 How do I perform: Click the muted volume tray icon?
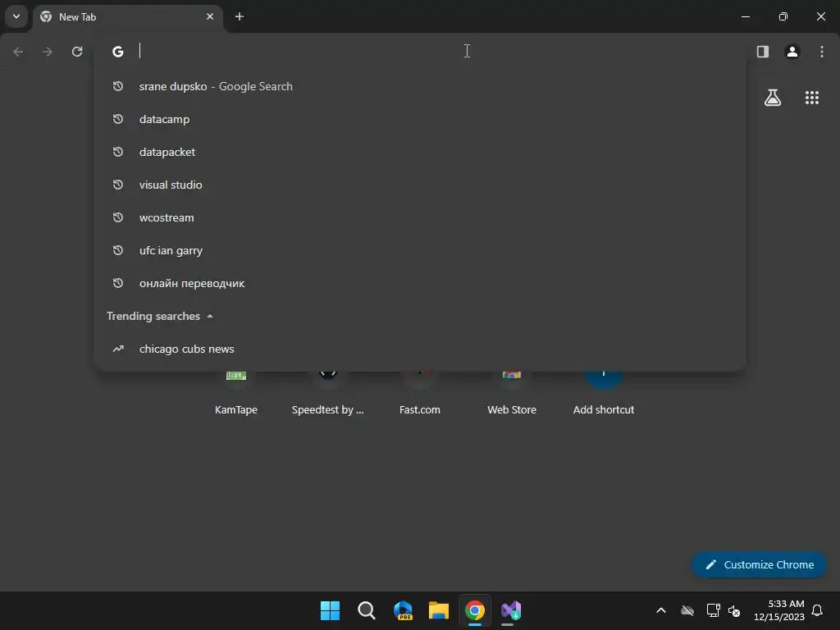734,610
